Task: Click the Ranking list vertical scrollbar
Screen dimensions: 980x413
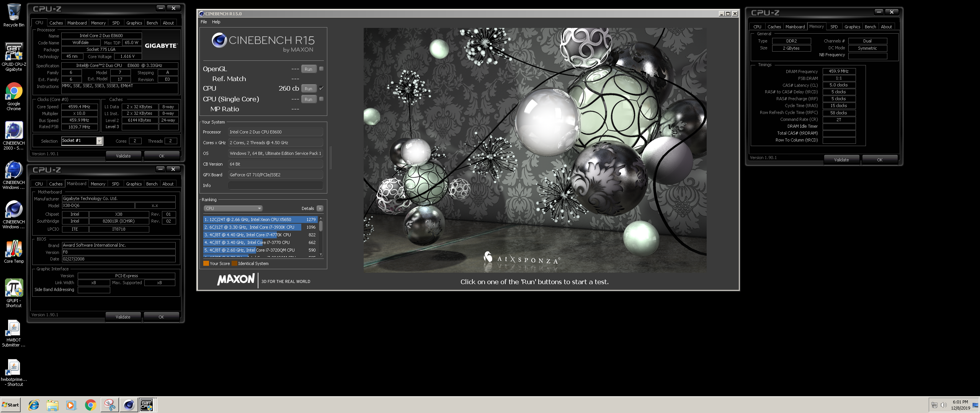Action: pyautogui.click(x=321, y=236)
